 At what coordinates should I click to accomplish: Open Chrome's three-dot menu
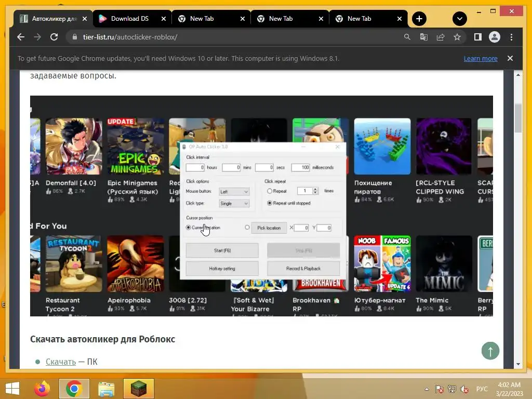(x=511, y=37)
